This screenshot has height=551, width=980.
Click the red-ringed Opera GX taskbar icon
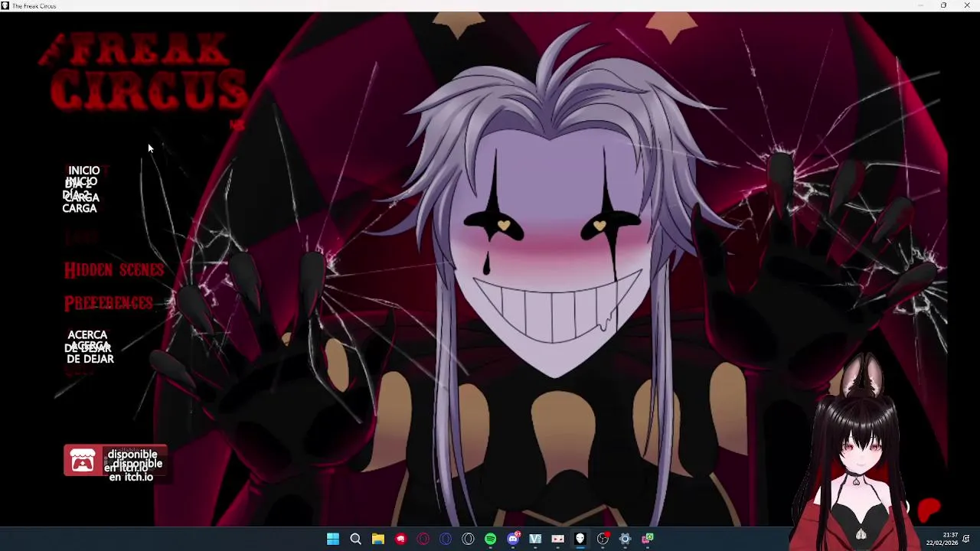[x=423, y=539]
